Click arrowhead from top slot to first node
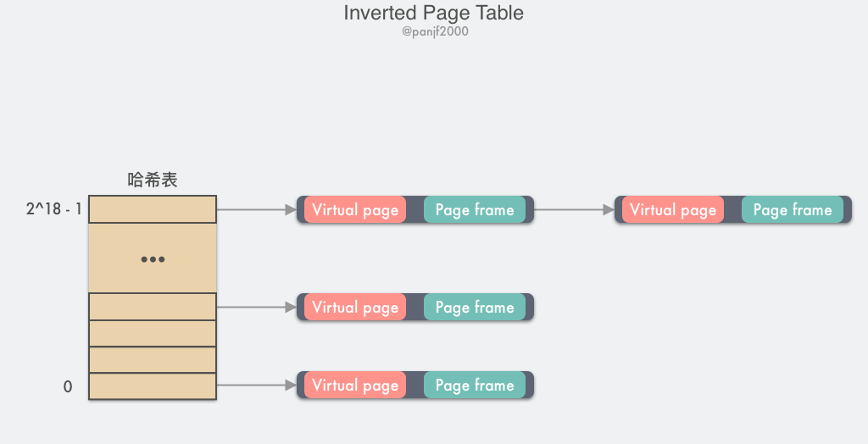 (291, 210)
